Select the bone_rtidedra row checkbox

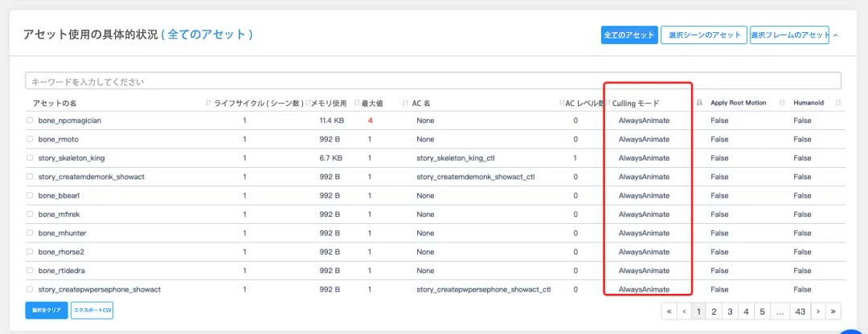click(30, 271)
